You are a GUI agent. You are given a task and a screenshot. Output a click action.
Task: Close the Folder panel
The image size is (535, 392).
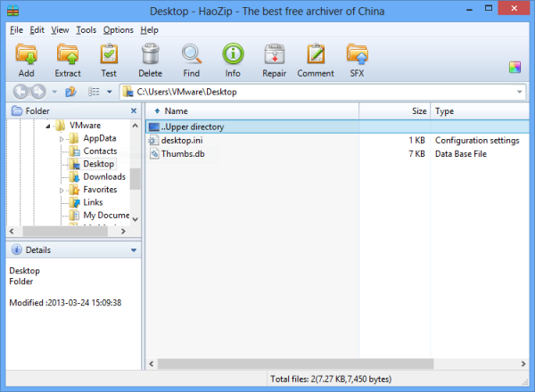click(x=134, y=110)
